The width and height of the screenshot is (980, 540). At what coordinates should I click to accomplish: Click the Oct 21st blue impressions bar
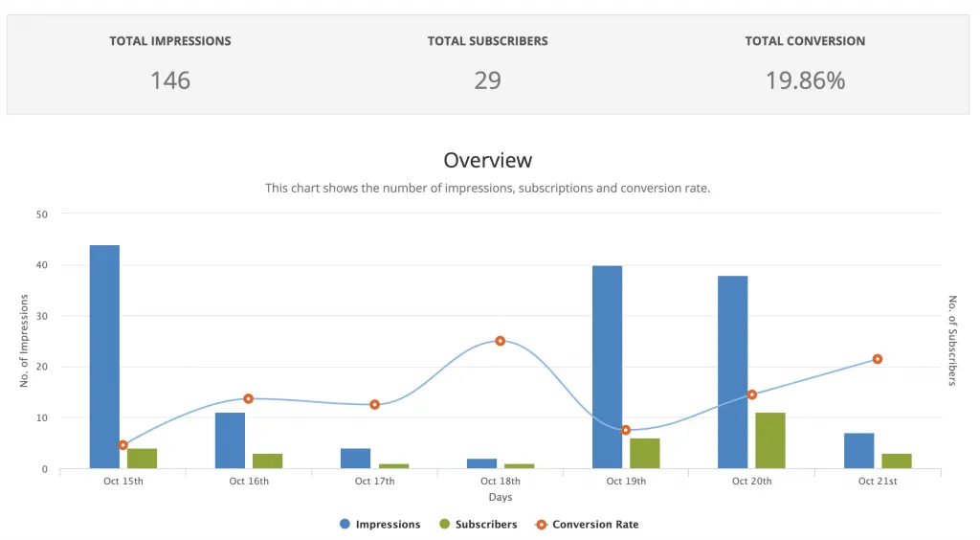click(x=858, y=451)
